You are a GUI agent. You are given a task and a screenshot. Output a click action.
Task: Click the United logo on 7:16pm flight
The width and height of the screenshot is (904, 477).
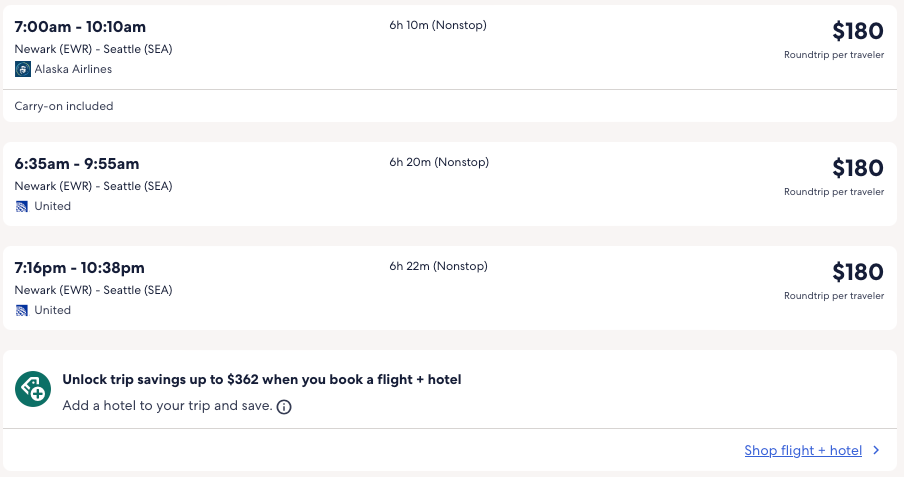[22, 310]
